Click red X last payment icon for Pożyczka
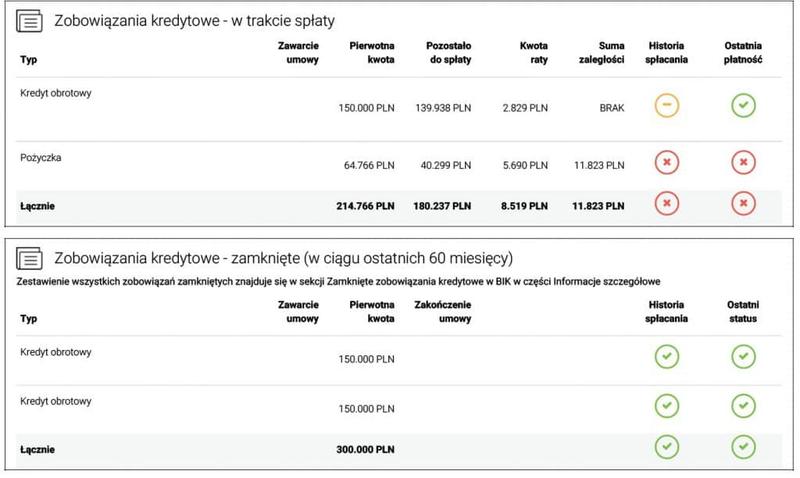 [741, 162]
